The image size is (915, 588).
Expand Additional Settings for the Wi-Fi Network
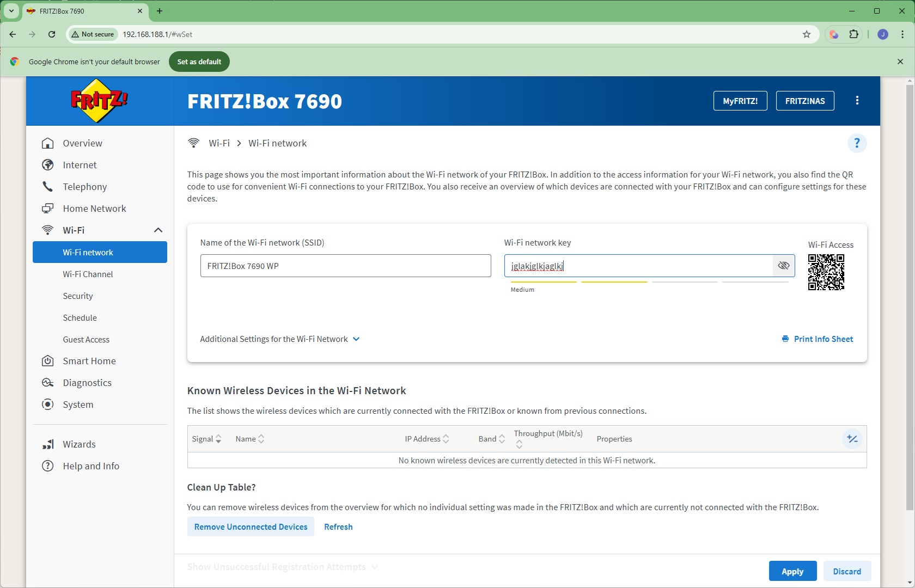pos(280,339)
